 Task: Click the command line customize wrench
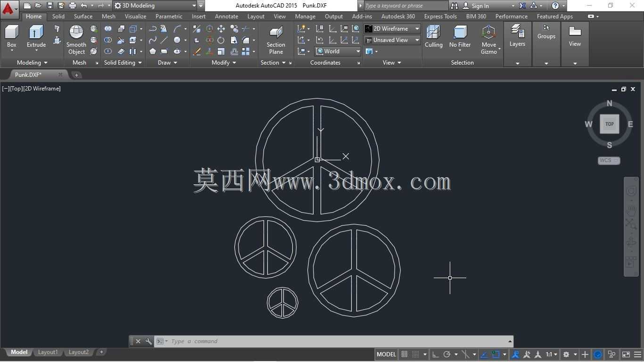point(149,341)
